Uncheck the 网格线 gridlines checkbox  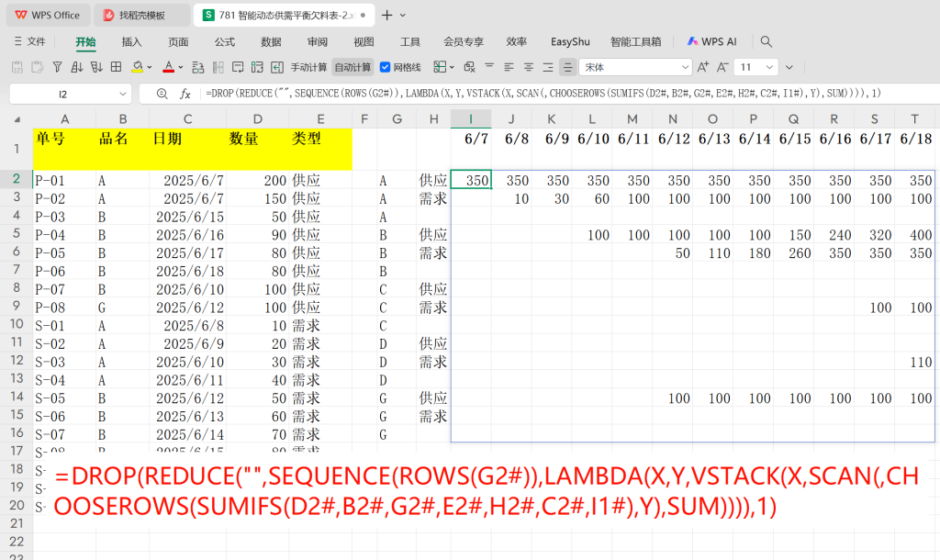(x=386, y=67)
